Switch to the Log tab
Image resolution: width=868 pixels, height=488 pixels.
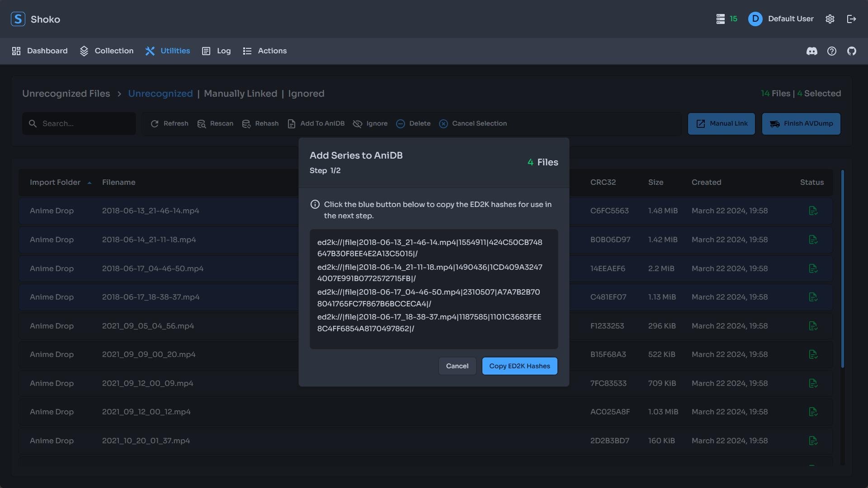coord(217,51)
